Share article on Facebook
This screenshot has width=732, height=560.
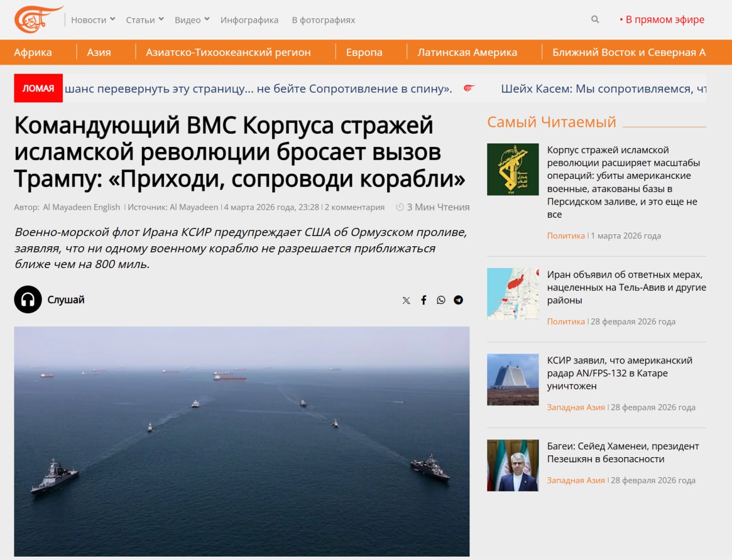pyautogui.click(x=424, y=300)
